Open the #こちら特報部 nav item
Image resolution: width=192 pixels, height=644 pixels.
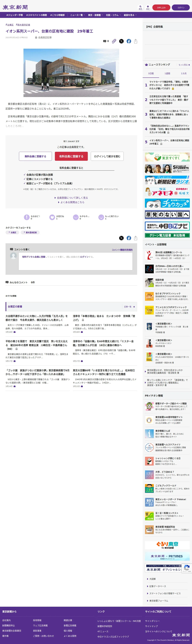tap(57, 15)
